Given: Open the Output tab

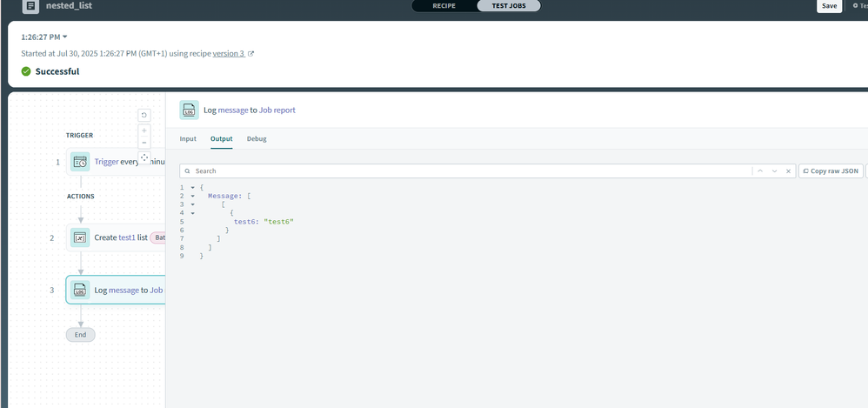Looking at the screenshot, I should point(222,139).
